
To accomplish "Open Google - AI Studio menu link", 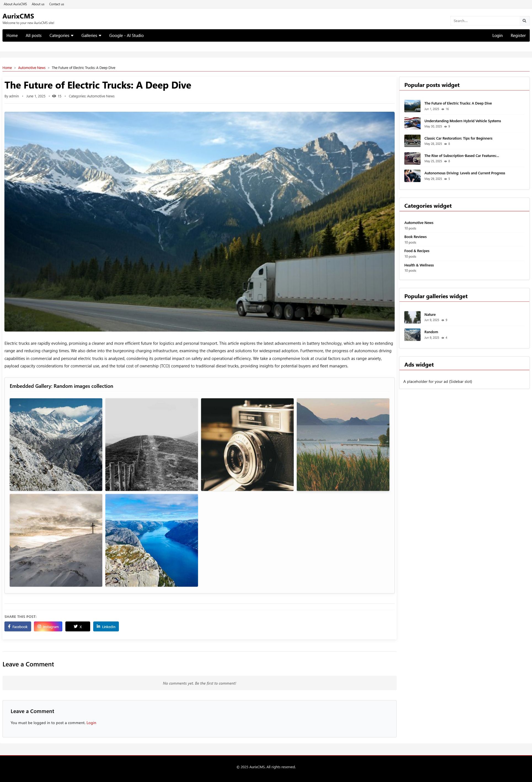I will point(126,36).
